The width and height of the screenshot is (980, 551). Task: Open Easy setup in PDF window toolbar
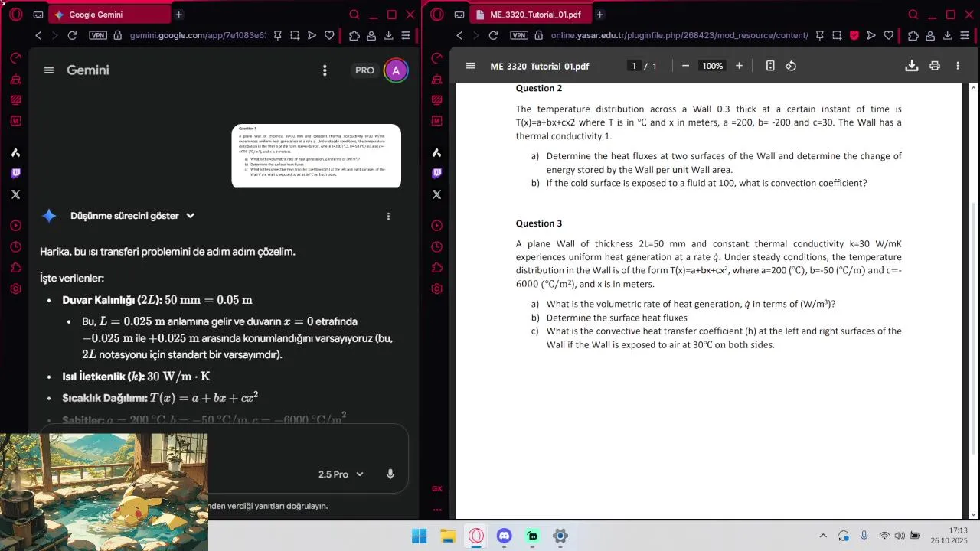click(x=963, y=35)
